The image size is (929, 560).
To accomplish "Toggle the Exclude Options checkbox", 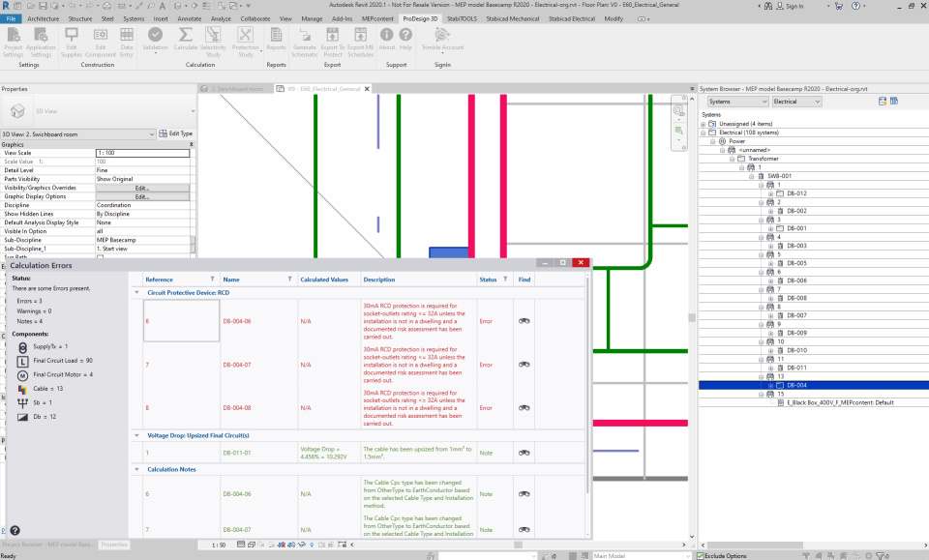I will click(702, 556).
